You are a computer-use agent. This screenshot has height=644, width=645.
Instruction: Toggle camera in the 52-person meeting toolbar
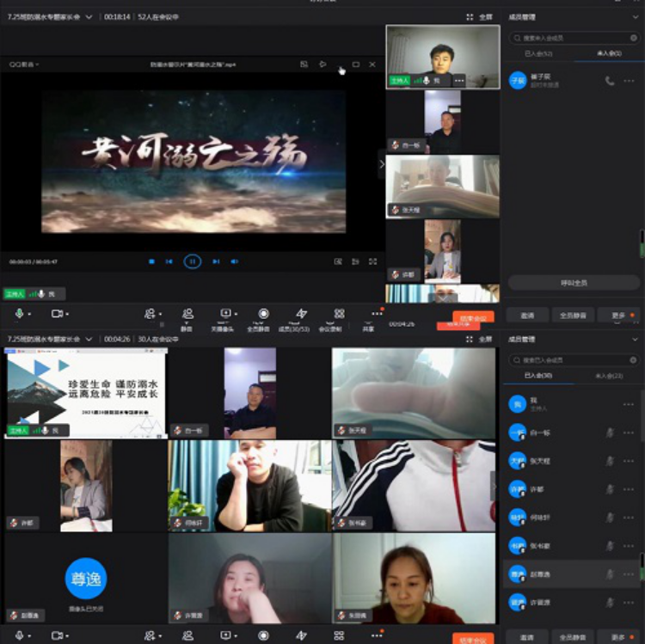pyautogui.click(x=57, y=314)
